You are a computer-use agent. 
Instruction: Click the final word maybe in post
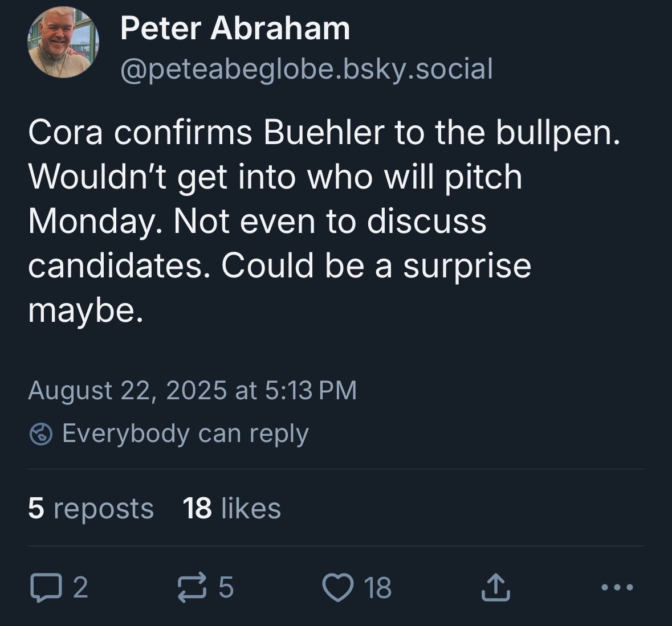point(82,309)
